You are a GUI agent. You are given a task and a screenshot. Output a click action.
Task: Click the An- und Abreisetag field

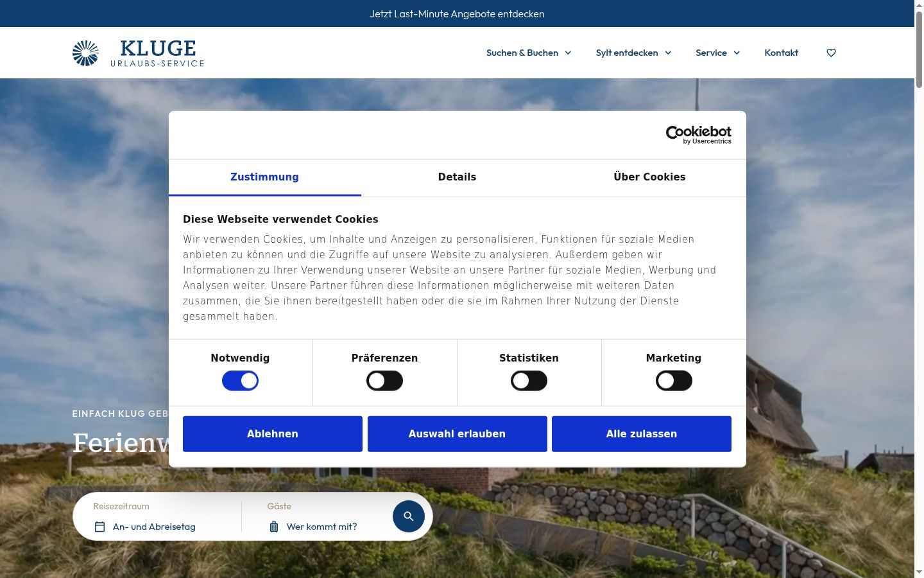(154, 527)
